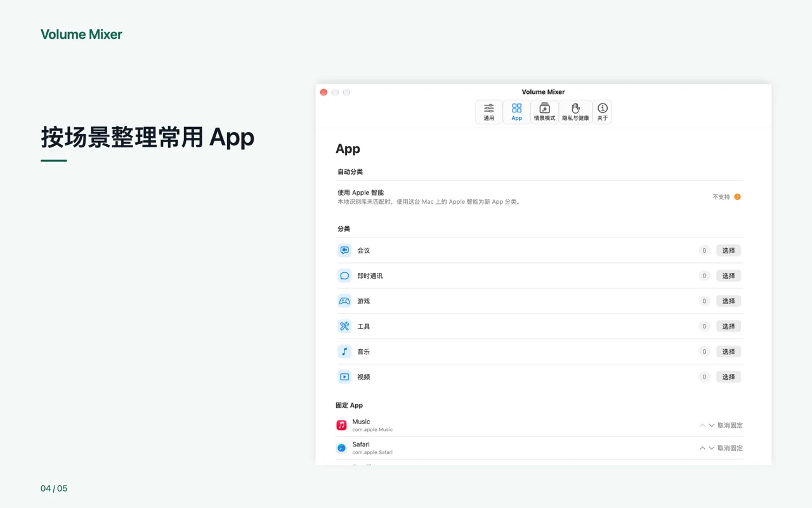Click the 工具 wrench and screwdriver icon
812x508 pixels.
click(x=344, y=326)
